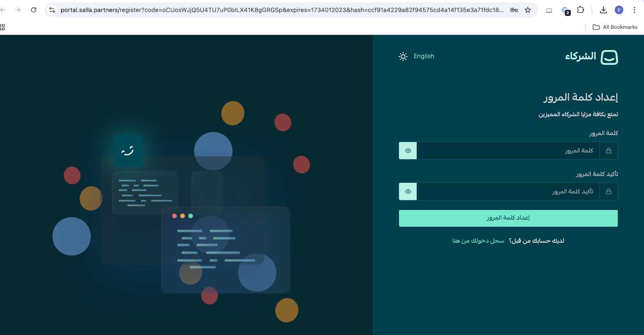This screenshot has height=335, width=644.
Task: Open the extension icon with badge 2
Action: 566,10
